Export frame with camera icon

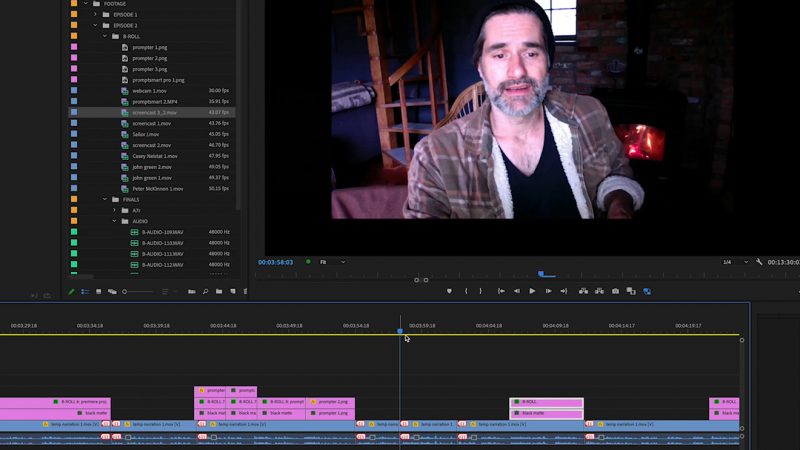615,291
